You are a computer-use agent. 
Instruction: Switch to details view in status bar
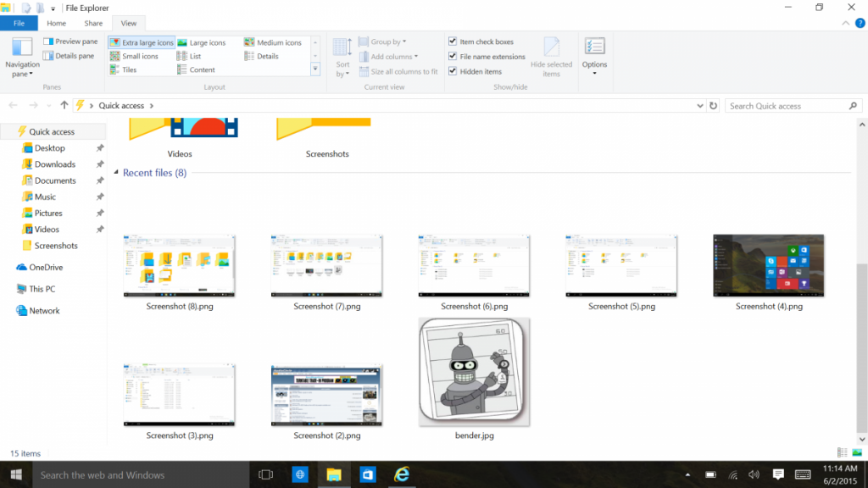click(843, 452)
